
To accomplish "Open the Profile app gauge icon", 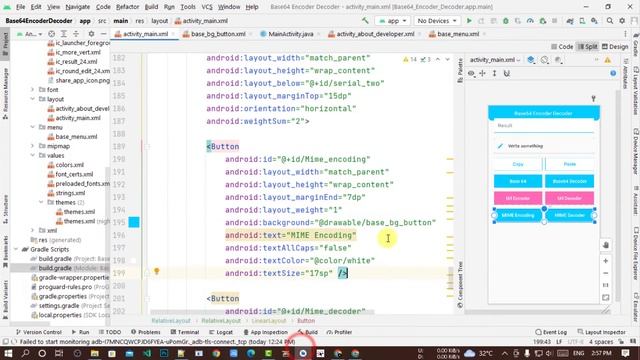I will coord(530,21).
